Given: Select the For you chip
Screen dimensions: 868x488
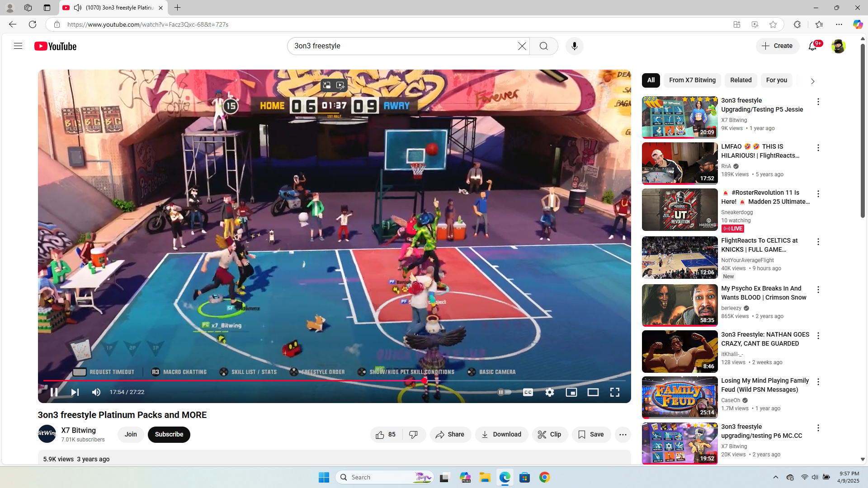Looking at the screenshot, I should click(777, 80).
